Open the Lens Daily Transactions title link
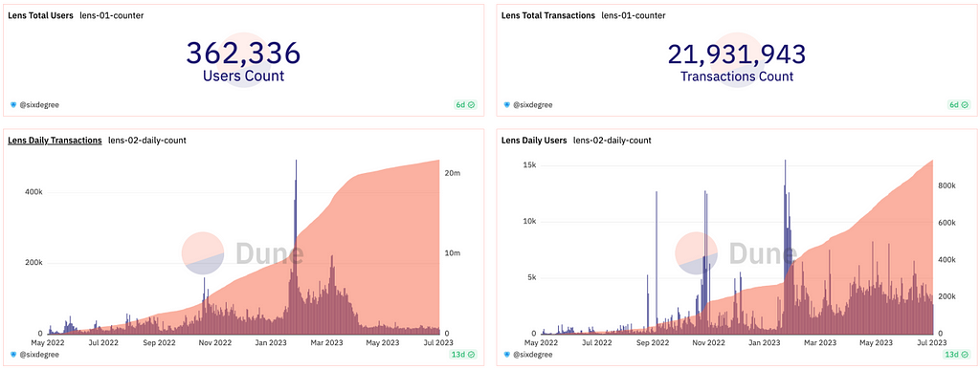 pyautogui.click(x=55, y=141)
